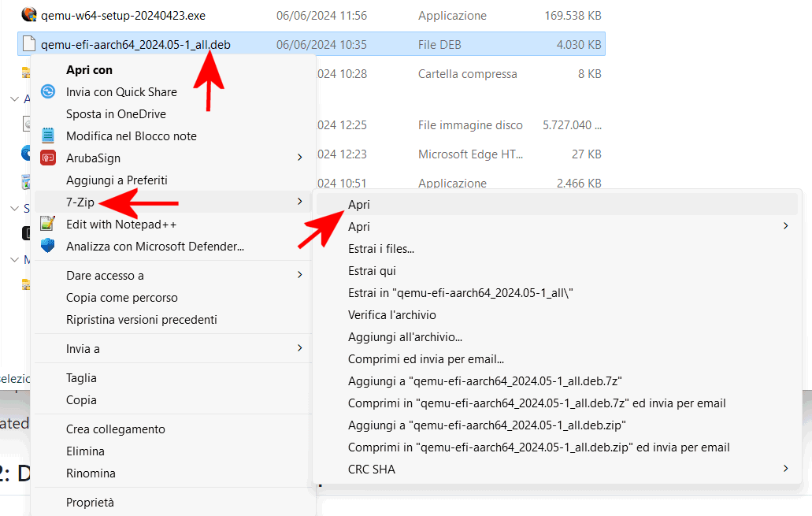
Task: Choose Estrai i files... in 7-Zip submenu
Action: [x=381, y=249]
